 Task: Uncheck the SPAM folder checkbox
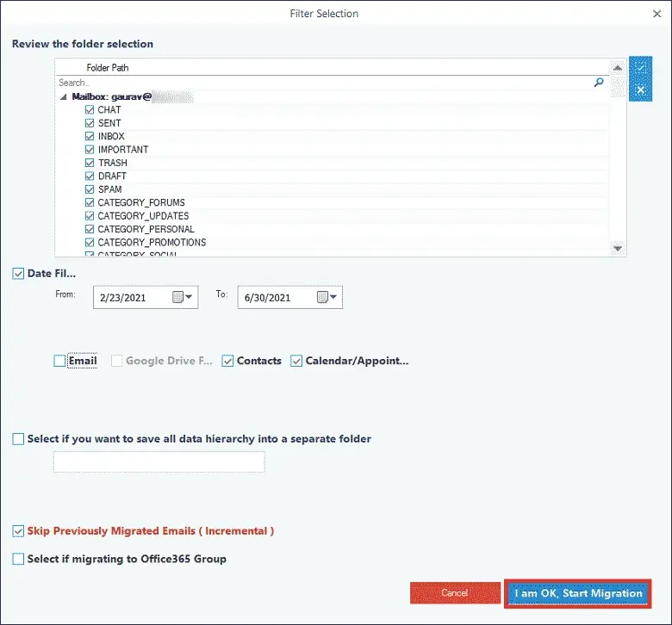(x=89, y=189)
